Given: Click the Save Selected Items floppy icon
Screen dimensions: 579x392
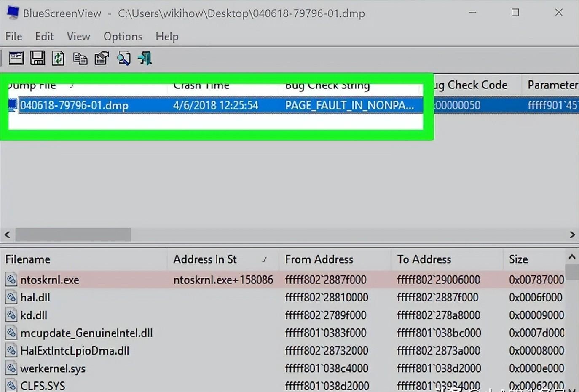Looking at the screenshot, I should [x=38, y=58].
